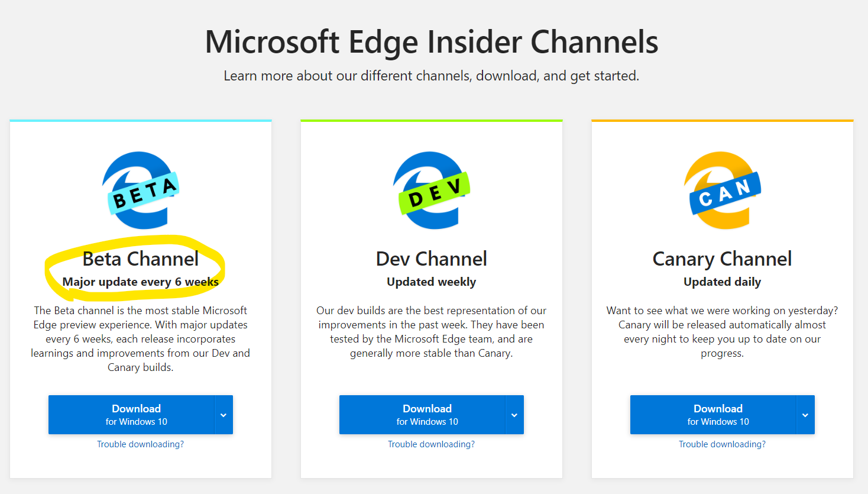Click the Canary description paragraph
Image resolution: width=868 pixels, height=494 pixels.
click(x=723, y=332)
